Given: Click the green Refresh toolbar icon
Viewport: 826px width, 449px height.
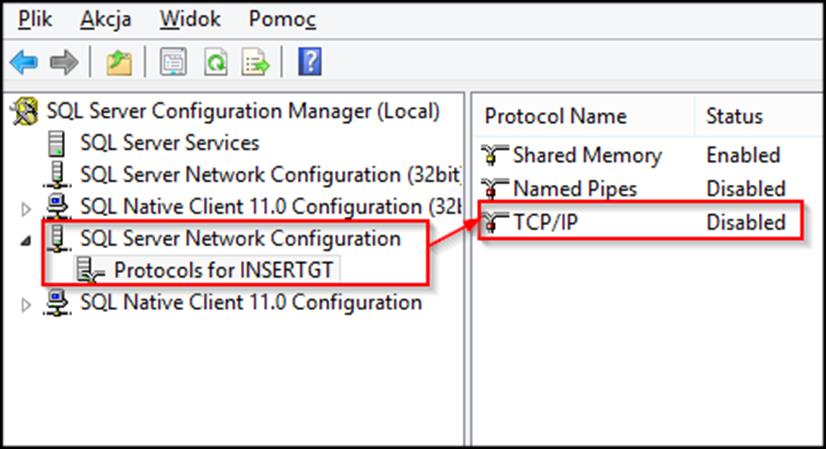Looking at the screenshot, I should [x=216, y=62].
